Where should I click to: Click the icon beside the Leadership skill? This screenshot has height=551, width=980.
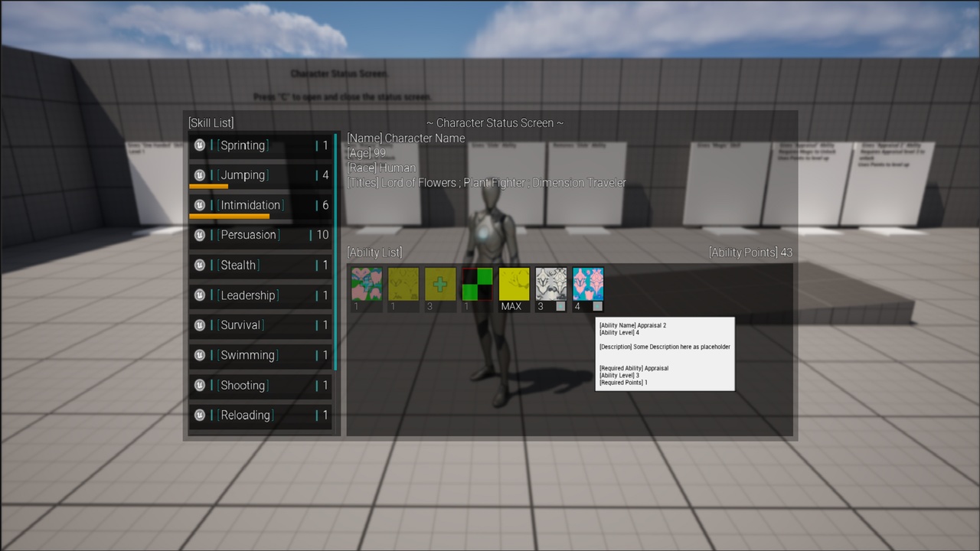click(200, 295)
